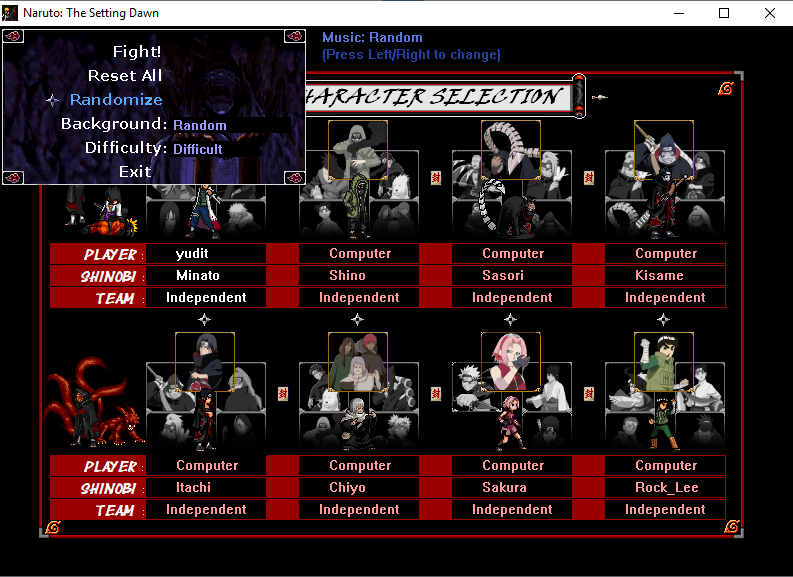
Task: Click the Minato shinobi name field
Action: coord(206,276)
